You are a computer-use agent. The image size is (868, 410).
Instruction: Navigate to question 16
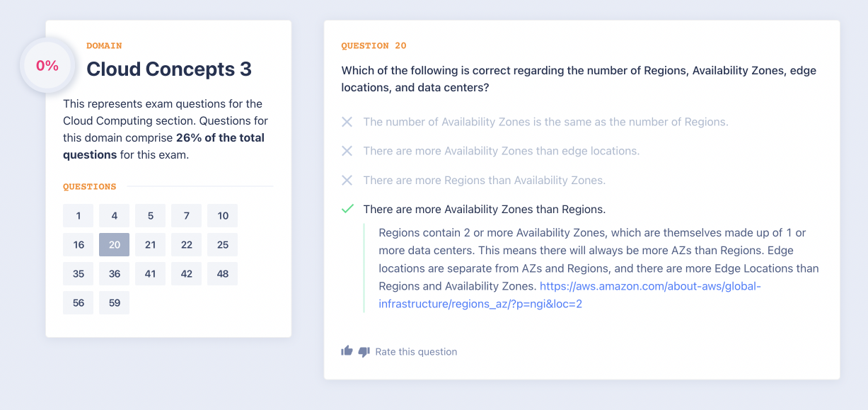pyautogui.click(x=79, y=245)
